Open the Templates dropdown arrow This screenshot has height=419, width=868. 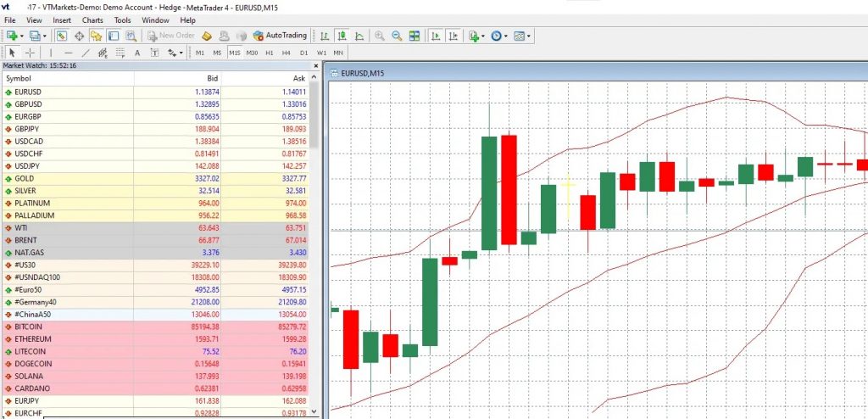pyautogui.click(x=529, y=36)
